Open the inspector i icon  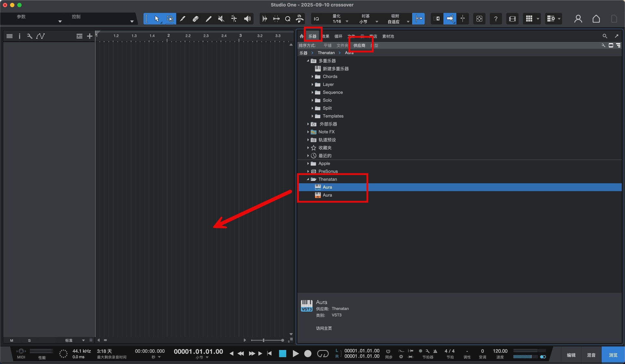tap(20, 36)
